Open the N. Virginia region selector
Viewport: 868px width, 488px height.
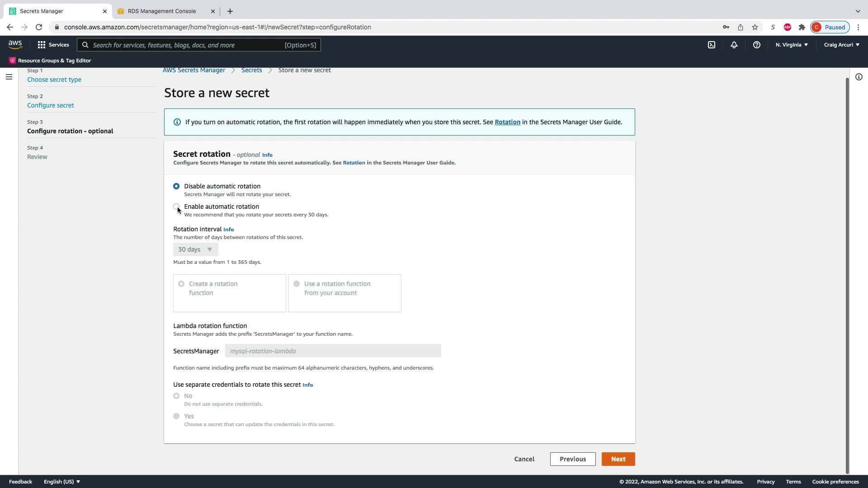click(x=791, y=45)
